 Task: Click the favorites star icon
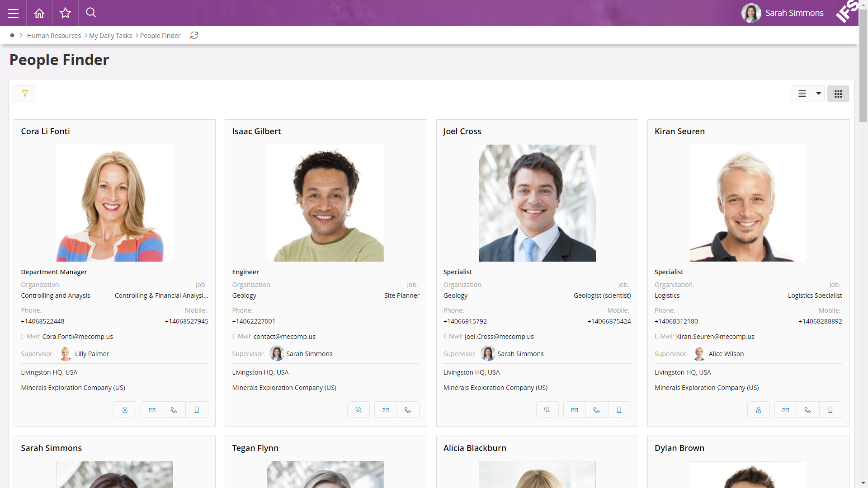[x=66, y=13]
